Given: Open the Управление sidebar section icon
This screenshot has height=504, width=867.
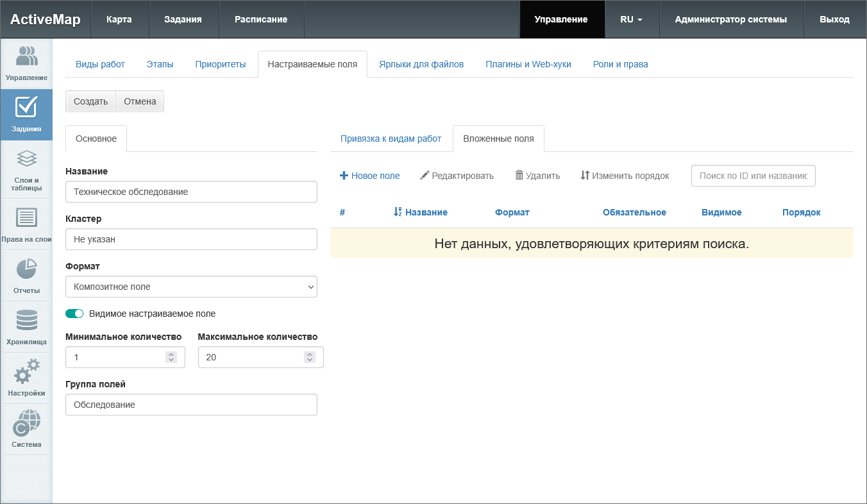Looking at the screenshot, I should pos(26,56).
